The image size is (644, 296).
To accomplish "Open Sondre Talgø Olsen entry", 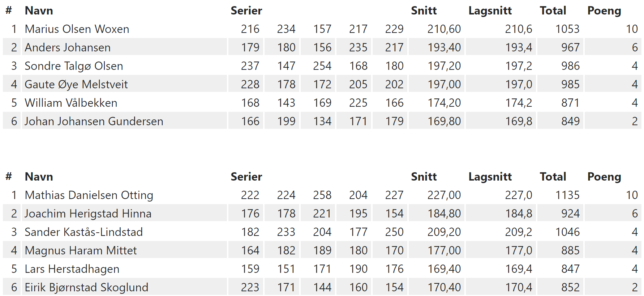I will tap(74, 66).
